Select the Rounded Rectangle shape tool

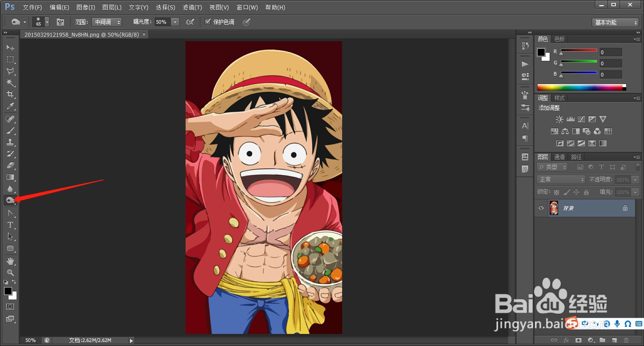click(x=10, y=248)
